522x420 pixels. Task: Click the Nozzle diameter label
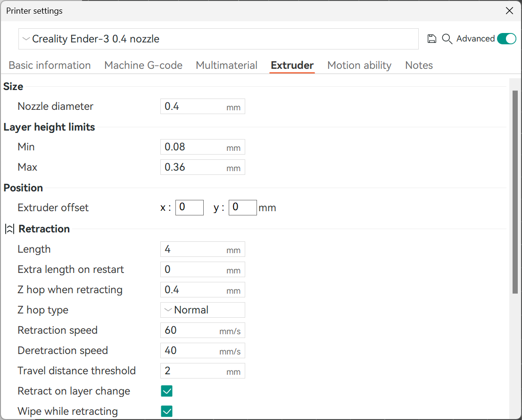[x=55, y=107]
